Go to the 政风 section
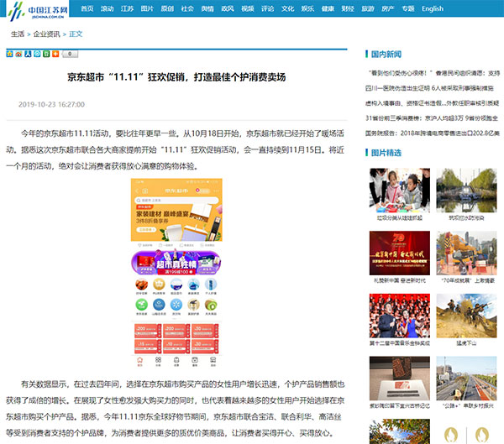The image size is (504, 444). pos(228,8)
